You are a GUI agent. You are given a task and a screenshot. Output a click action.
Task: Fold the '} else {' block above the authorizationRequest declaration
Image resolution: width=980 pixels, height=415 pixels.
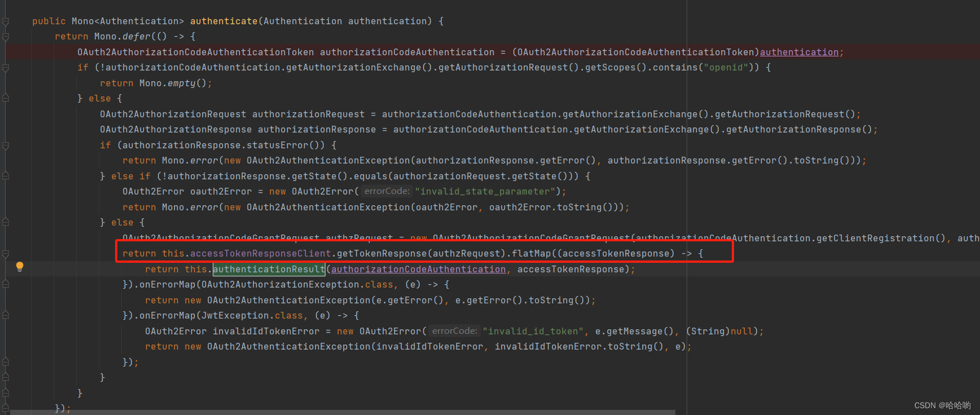6,99
